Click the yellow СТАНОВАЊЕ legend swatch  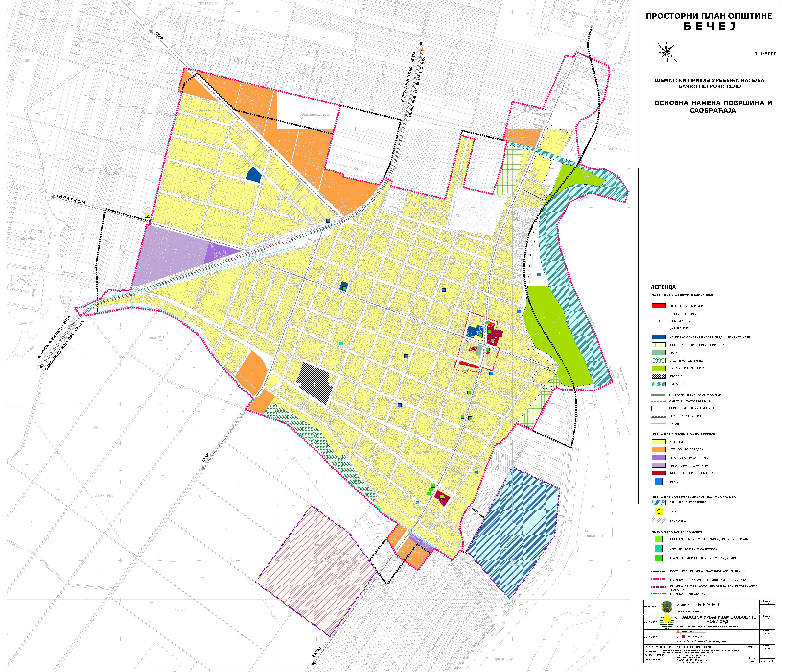pos(658,442)
